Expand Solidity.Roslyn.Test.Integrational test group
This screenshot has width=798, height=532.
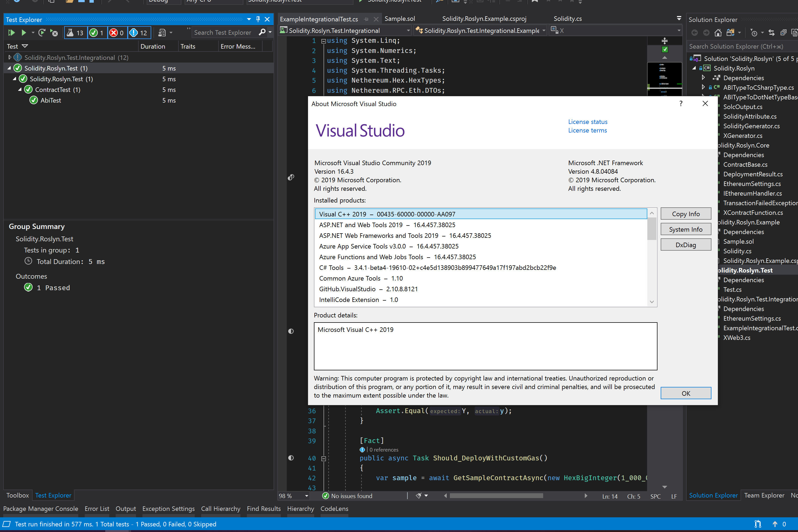tap(10, 57)
